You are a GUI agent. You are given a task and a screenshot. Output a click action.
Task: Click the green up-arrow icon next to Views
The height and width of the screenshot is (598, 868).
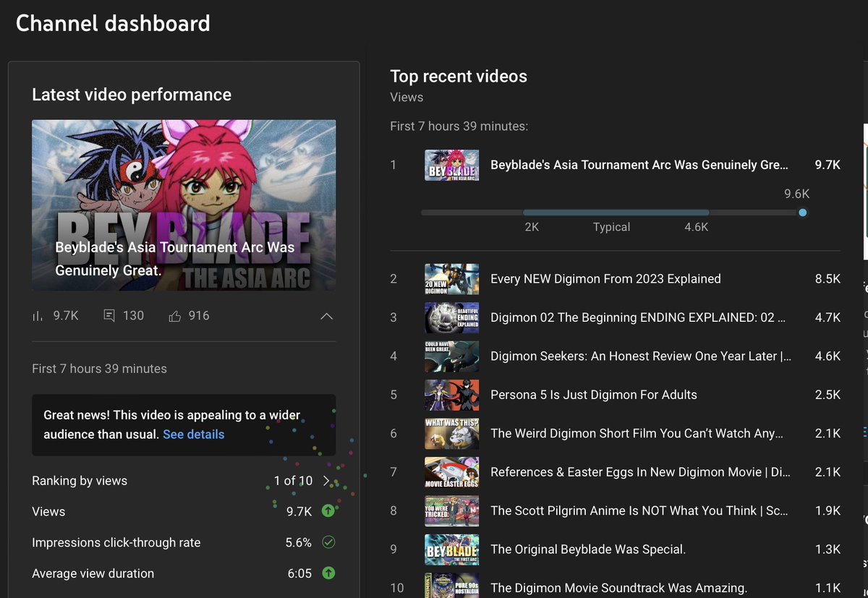[x=328, y=511]
